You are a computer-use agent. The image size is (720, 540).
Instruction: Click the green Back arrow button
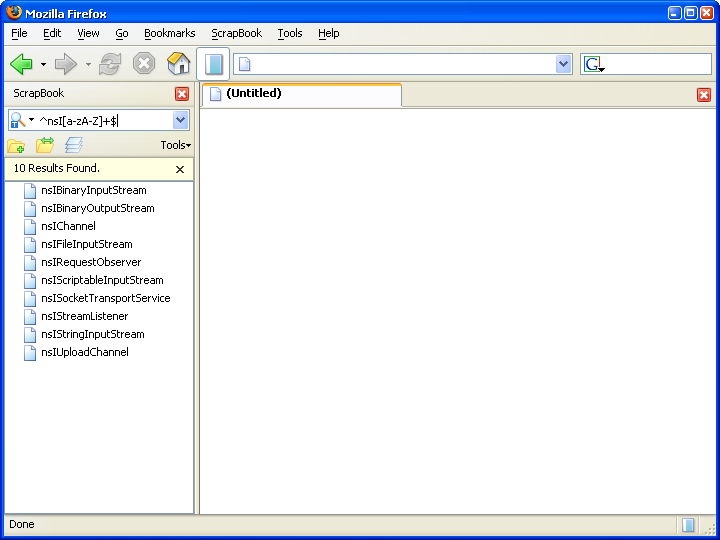coord(21,64)
